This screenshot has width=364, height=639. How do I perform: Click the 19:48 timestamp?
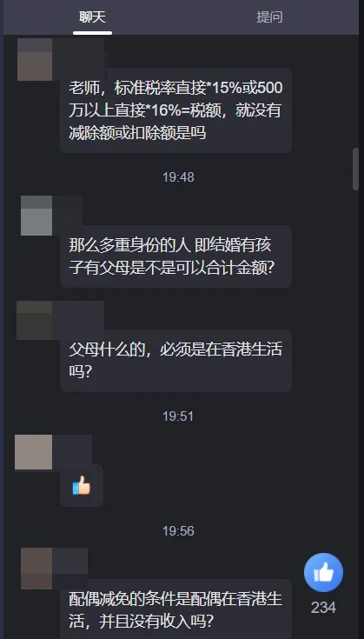(178, 177)
